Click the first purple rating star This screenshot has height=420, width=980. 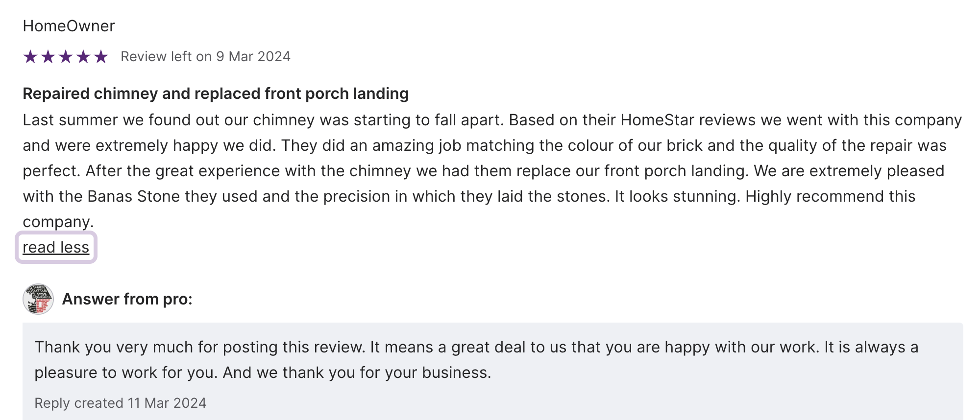[x=30, y=57]
